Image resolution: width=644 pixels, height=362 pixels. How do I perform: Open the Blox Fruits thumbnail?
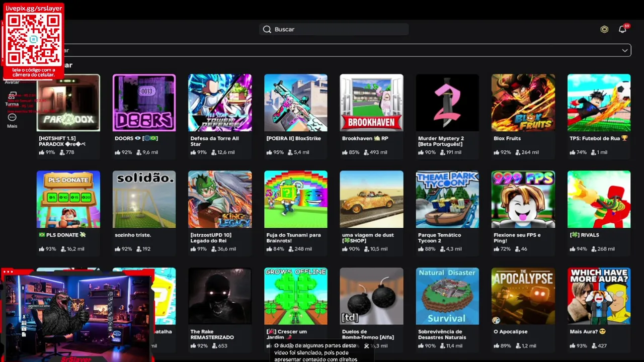click(523, 103)
